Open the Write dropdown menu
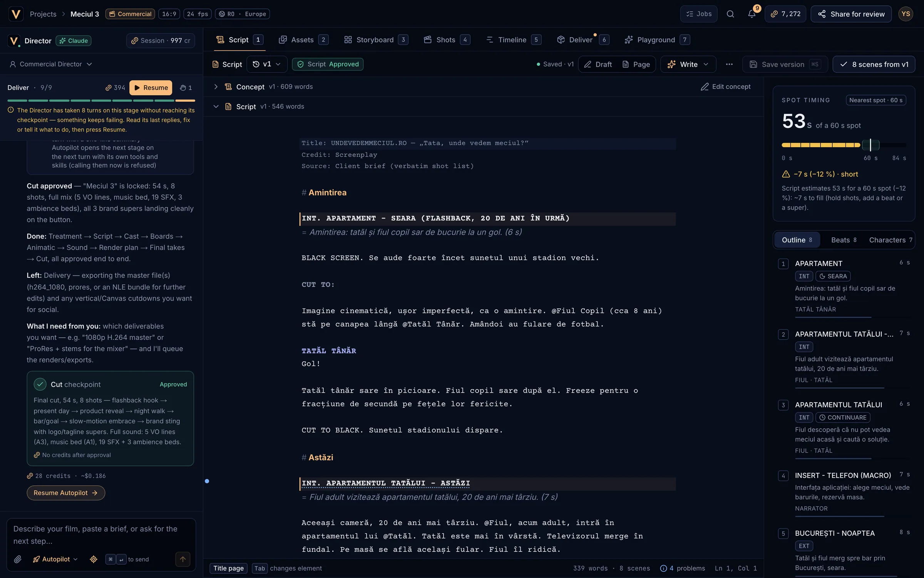Viewport: 924px width, 578px height. tap(688, 64)
